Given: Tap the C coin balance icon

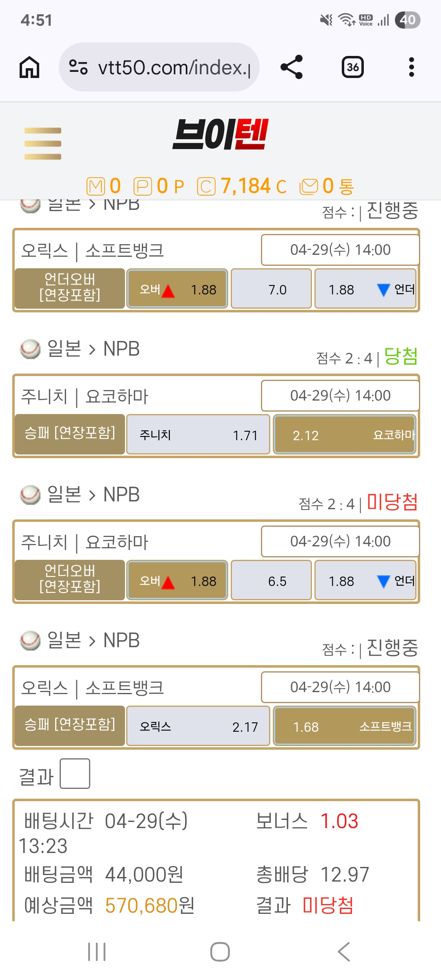Looking at the screenshot, I should (x=206, y=187).
